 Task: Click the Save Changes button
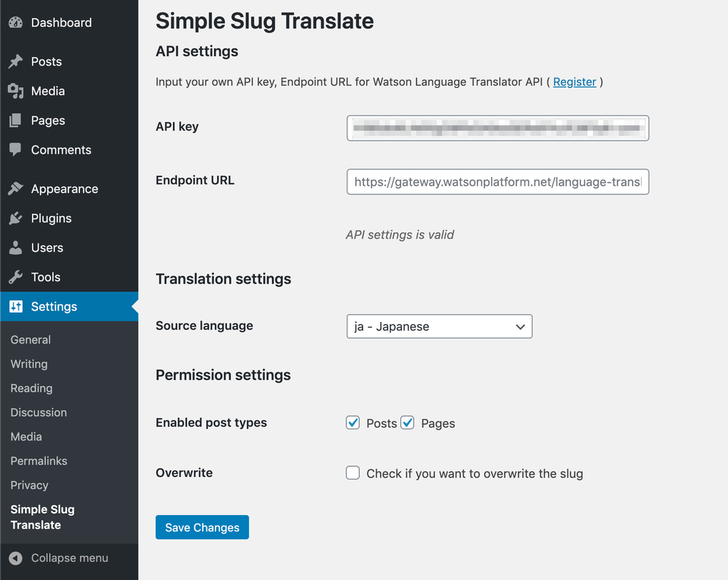(x=202, y=527)
